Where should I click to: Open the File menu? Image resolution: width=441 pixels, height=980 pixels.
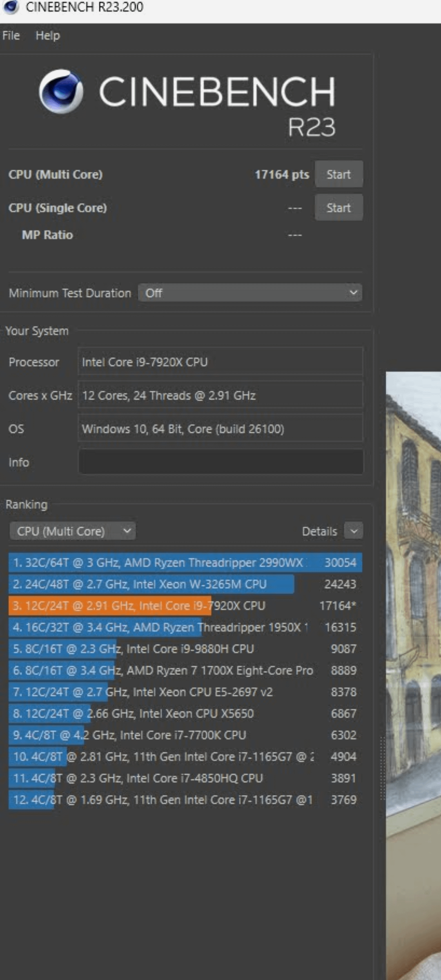coord(11,36)
